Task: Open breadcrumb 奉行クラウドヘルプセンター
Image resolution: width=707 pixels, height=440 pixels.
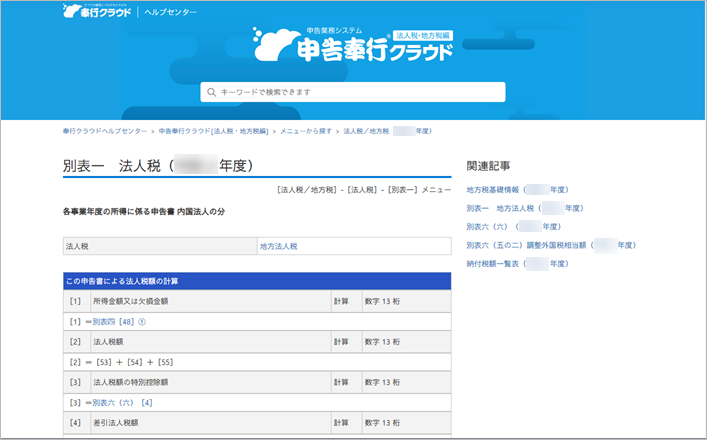Action: click(105, 131)
